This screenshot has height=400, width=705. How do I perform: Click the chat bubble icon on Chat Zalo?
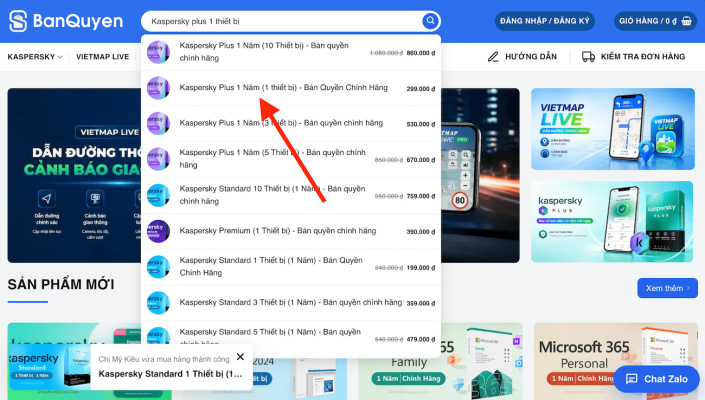[x=632, y=379]
